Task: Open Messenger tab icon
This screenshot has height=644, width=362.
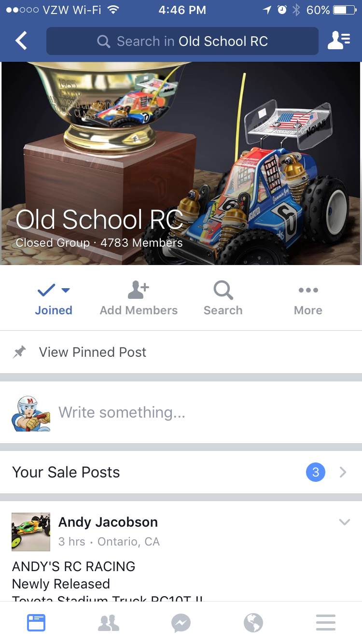Action: click(x=181, y=623)
